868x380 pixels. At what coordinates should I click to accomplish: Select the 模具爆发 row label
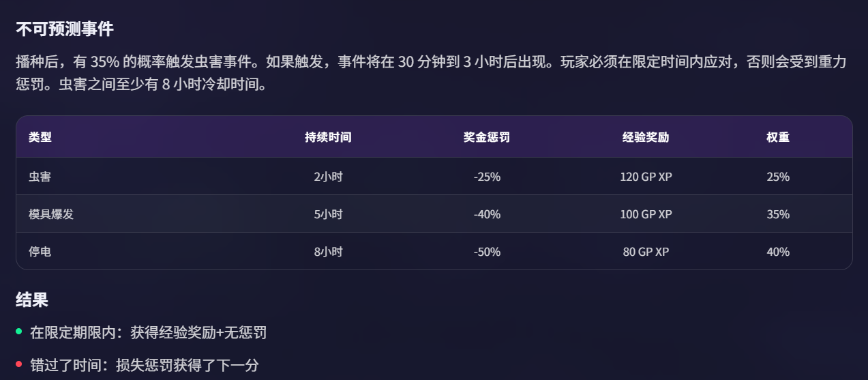pos(51,214)
